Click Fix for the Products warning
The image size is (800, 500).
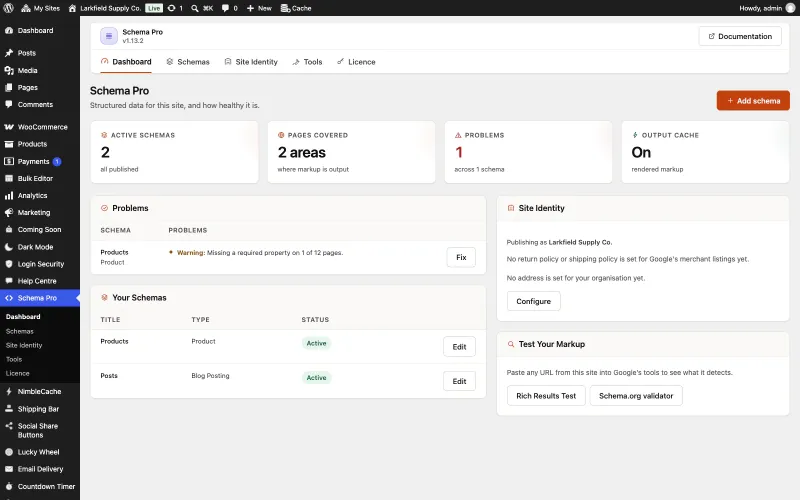point(461,257)
